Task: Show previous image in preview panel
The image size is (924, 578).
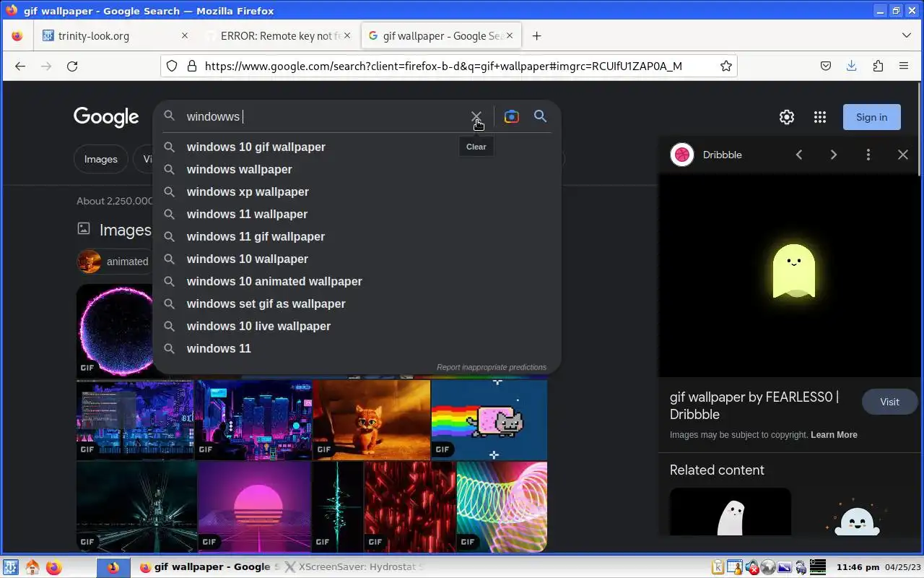Action: point(799,155)
